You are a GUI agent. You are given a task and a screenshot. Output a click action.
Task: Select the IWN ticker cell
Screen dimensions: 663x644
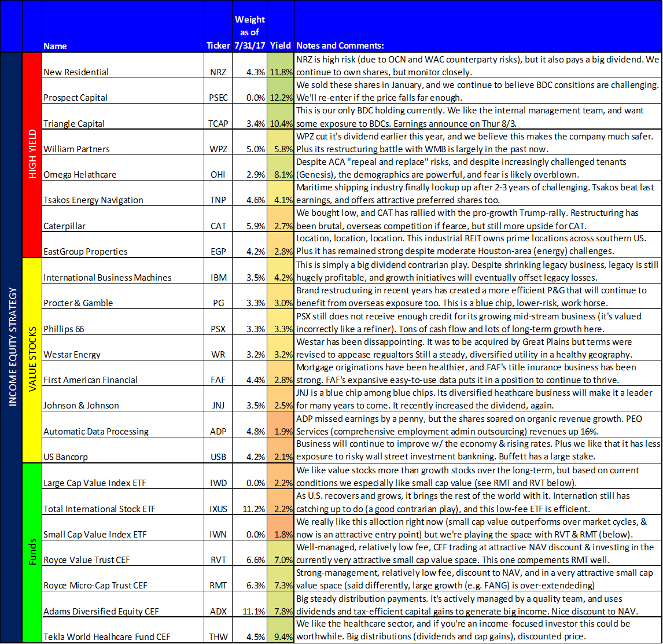218,528
